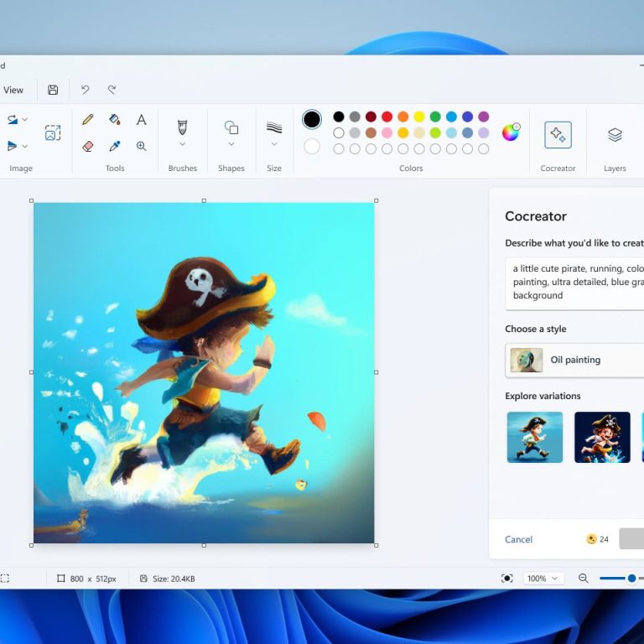
Task: Click the pirate painting on the canvas
Action: coord(204,373)
